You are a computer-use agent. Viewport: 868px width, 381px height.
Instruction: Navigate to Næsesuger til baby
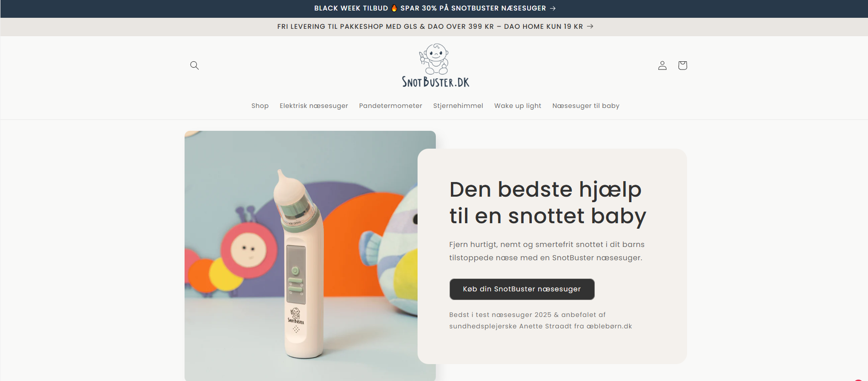tap(586, 106)
